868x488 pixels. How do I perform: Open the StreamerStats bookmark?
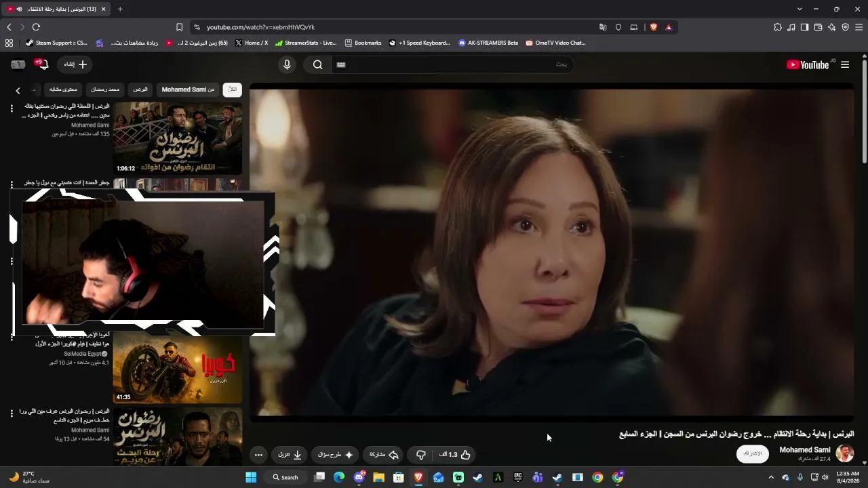(305, 43)
